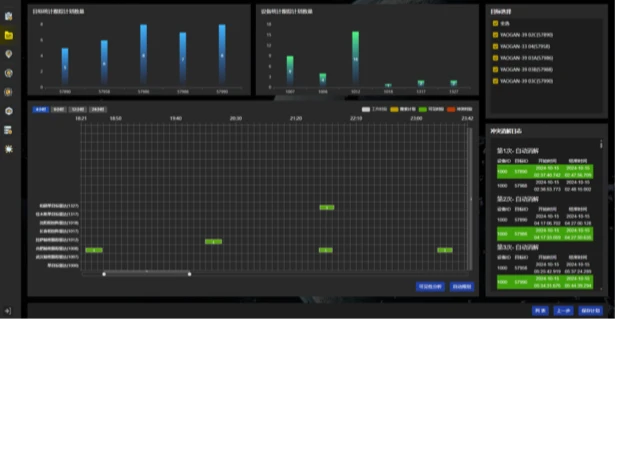Open the list-style sidebar icon near bottom
620x450 pixels.
pos(9,130)
